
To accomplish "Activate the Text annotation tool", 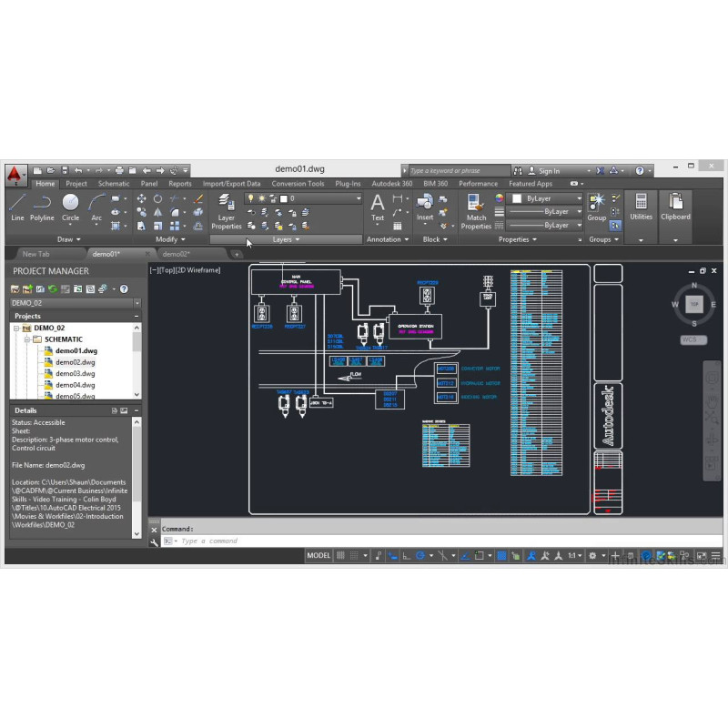I will coord(378,206).
